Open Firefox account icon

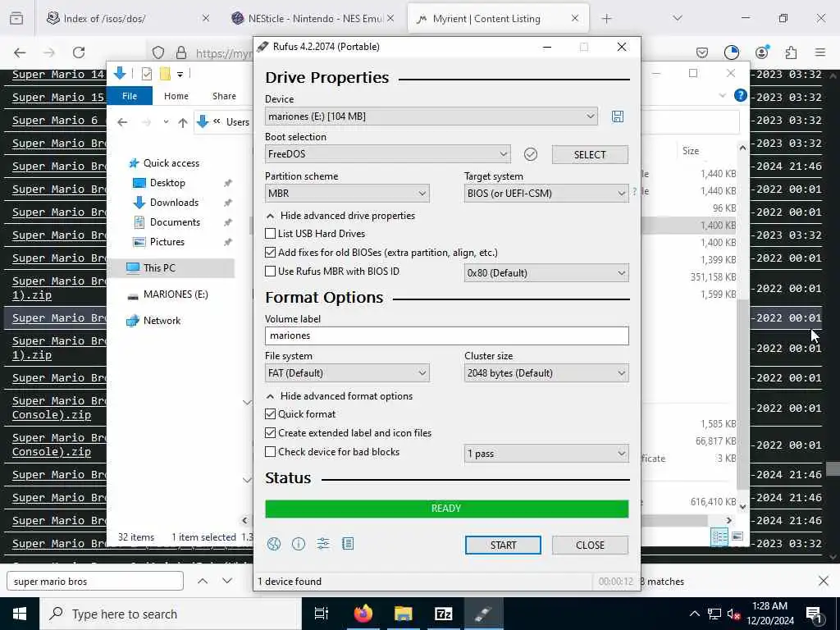(x=761, y=52)
